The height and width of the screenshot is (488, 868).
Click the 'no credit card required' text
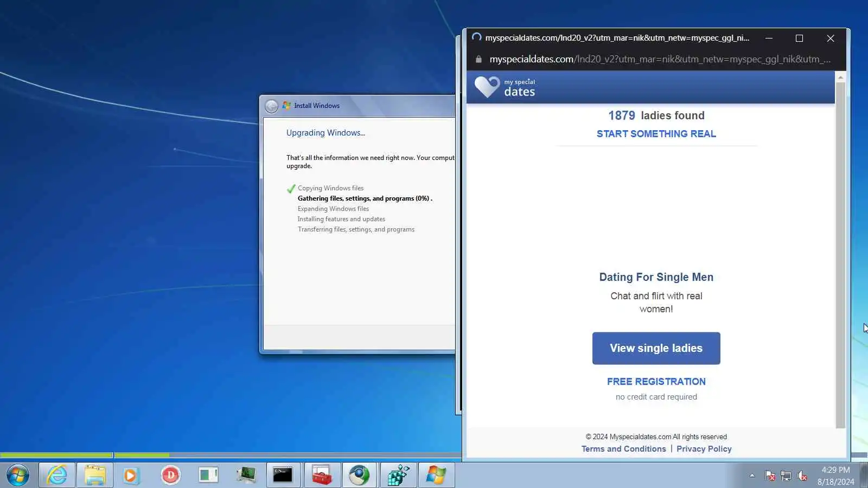(x=656, y=397)
